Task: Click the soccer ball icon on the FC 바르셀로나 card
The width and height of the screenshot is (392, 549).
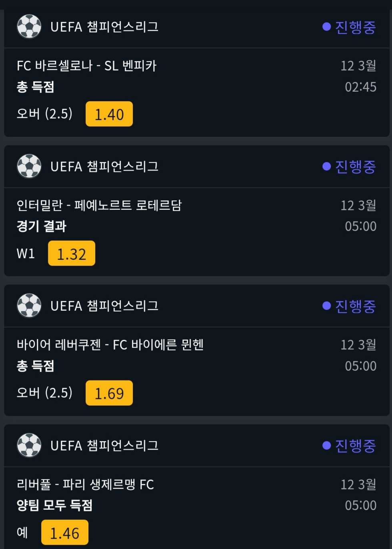Action: tap(29, 26)
